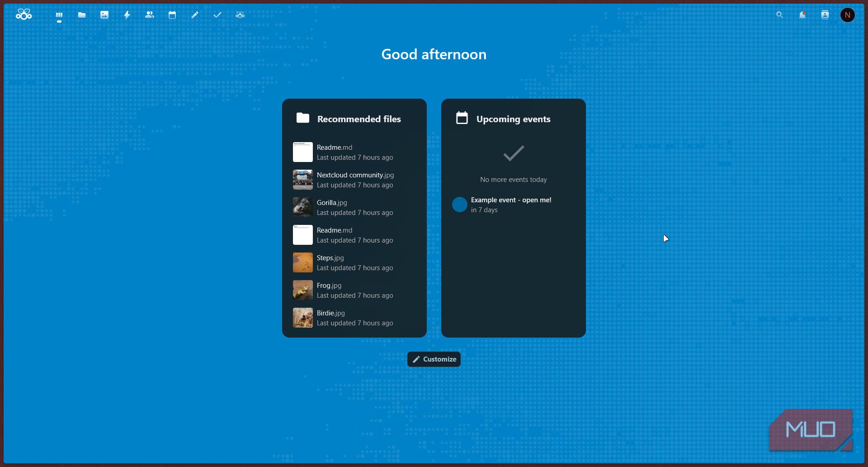
Task: Click the Birdie.jpg thumbnail
Action: 303,318
